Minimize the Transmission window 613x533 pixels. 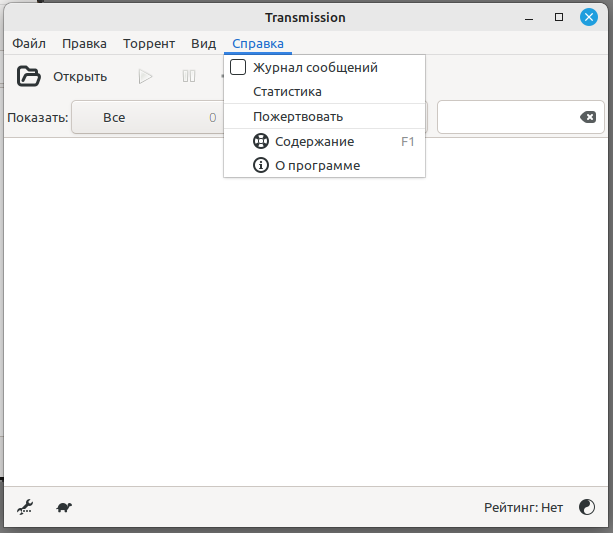tap(529, 18)
